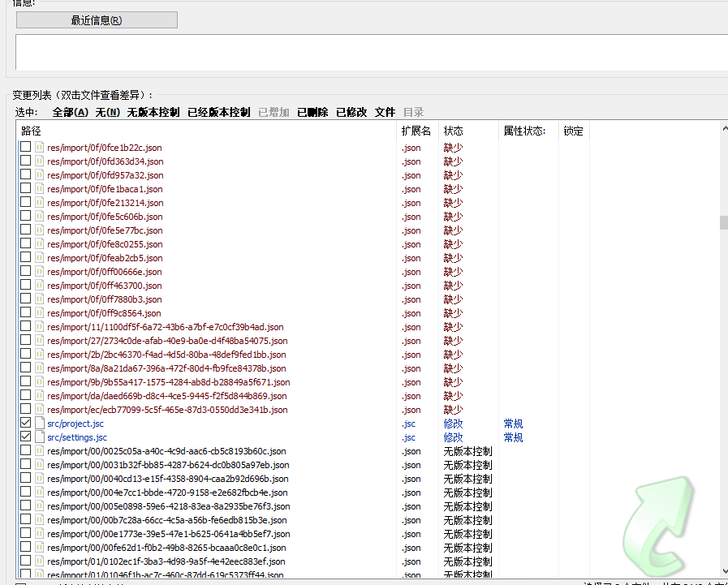
Task: Click file icon of 0fe8c0255.json
Action: (40, 243)
